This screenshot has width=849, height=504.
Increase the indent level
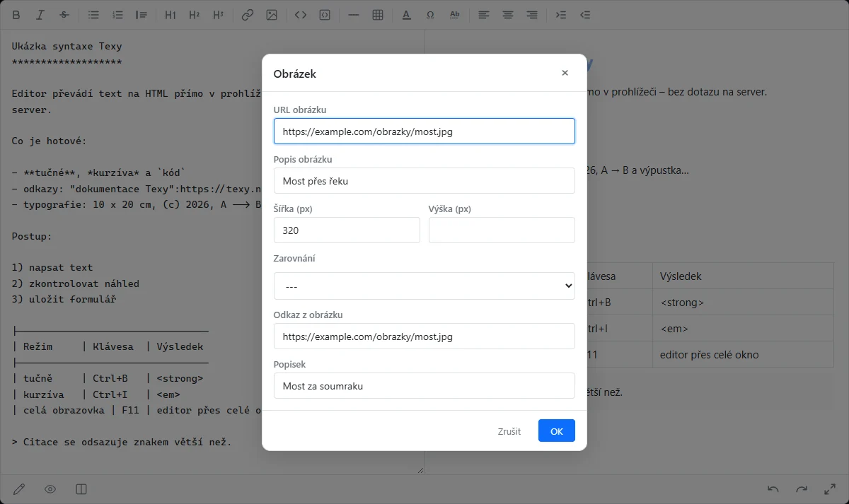561,14
